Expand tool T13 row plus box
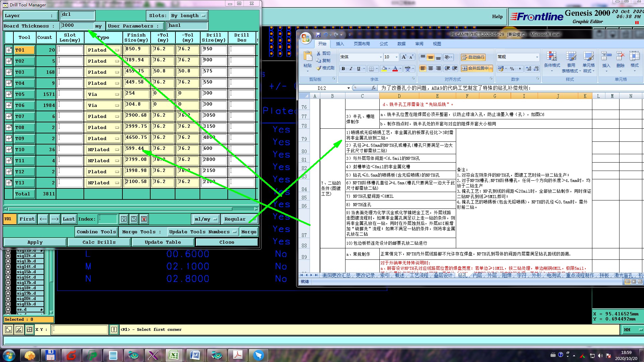The height and width of the screenshot is (362, 644). pyautogui.click(x=9, y=183)
